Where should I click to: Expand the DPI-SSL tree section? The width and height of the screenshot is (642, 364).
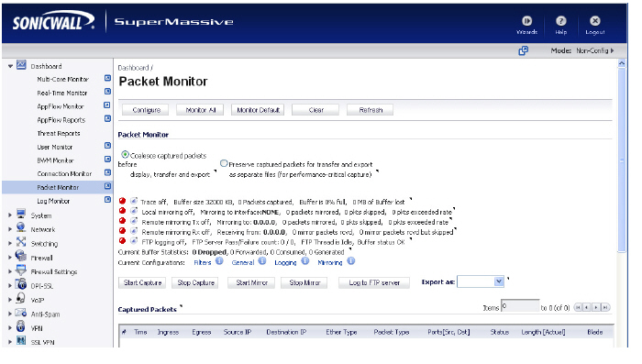[10, 286]
